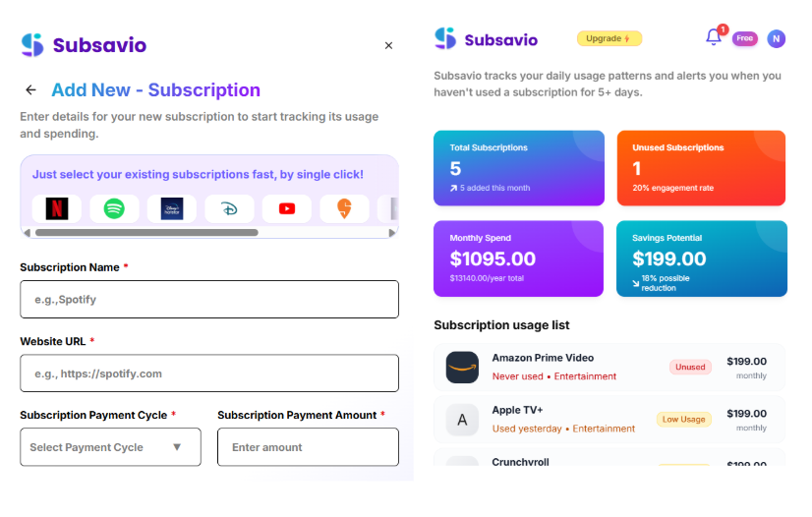Viewport: 812px width, 517px height.
Task: Click the Enter amount field
Action: point(308,447)
